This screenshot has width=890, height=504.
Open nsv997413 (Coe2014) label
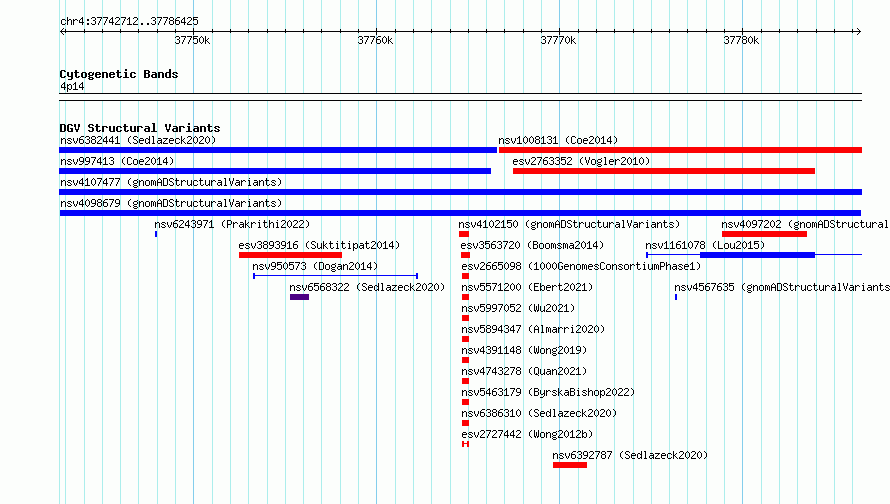pyautogui.click(x=117, y=161)
